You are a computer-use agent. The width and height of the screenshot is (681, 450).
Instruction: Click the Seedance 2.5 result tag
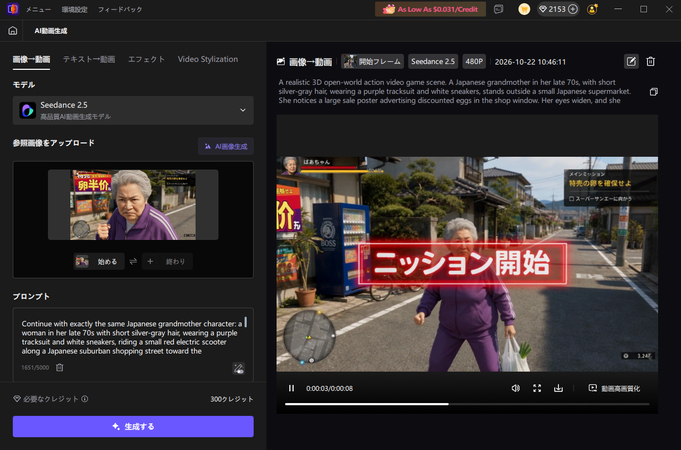coord(433,62)
